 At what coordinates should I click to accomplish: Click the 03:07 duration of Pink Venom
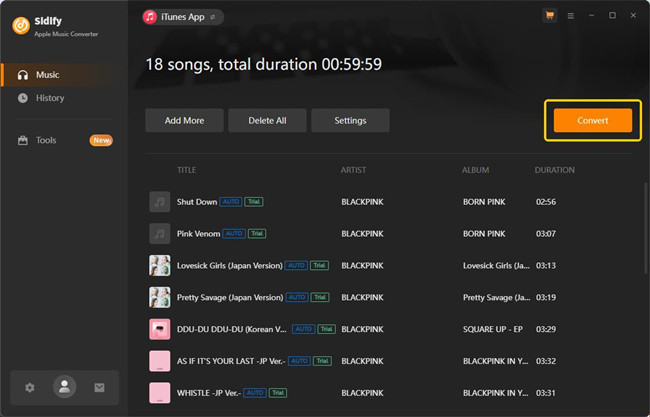point(546,234)
